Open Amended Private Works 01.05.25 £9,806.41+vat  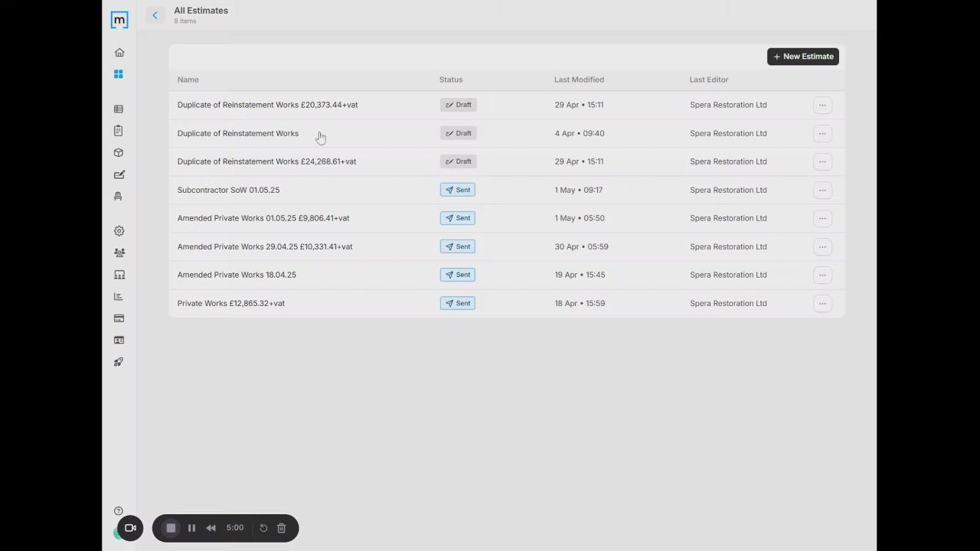[263, 218]
